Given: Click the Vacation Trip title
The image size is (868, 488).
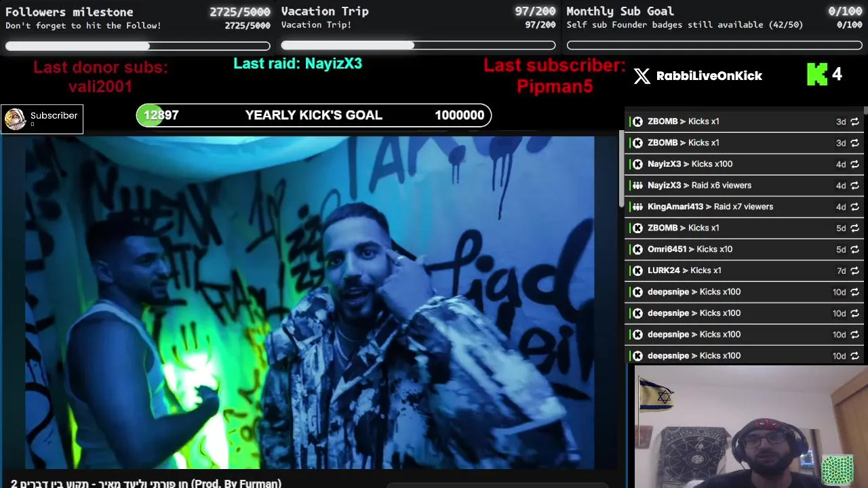Looking at the screenshot, I should coord(325,12).
